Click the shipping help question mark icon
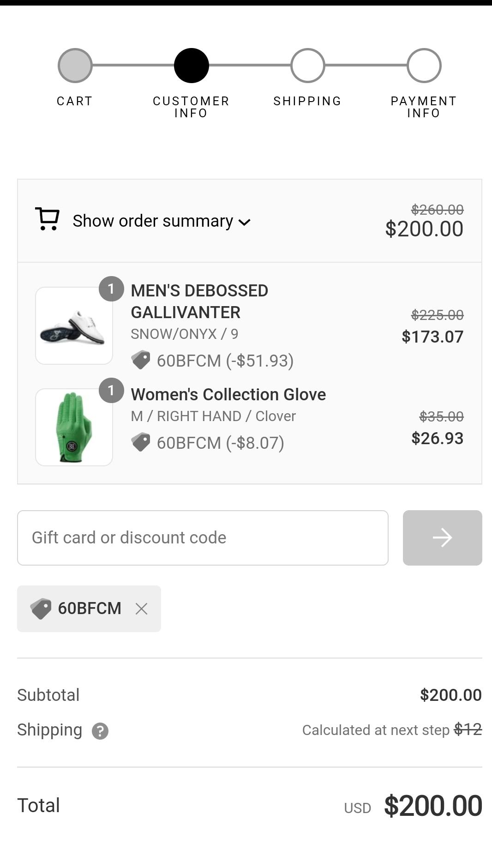The height and width of the screenshot is (868, 492). 100,731
